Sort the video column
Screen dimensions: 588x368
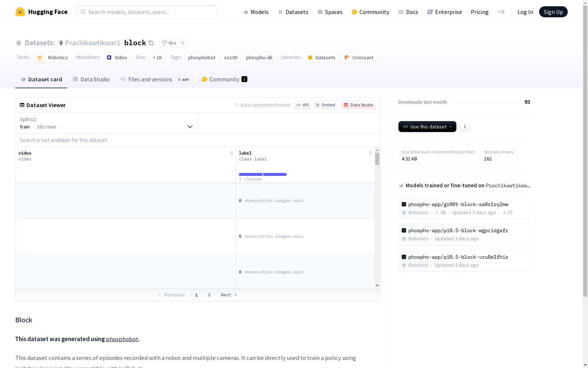tap(232, 153)
